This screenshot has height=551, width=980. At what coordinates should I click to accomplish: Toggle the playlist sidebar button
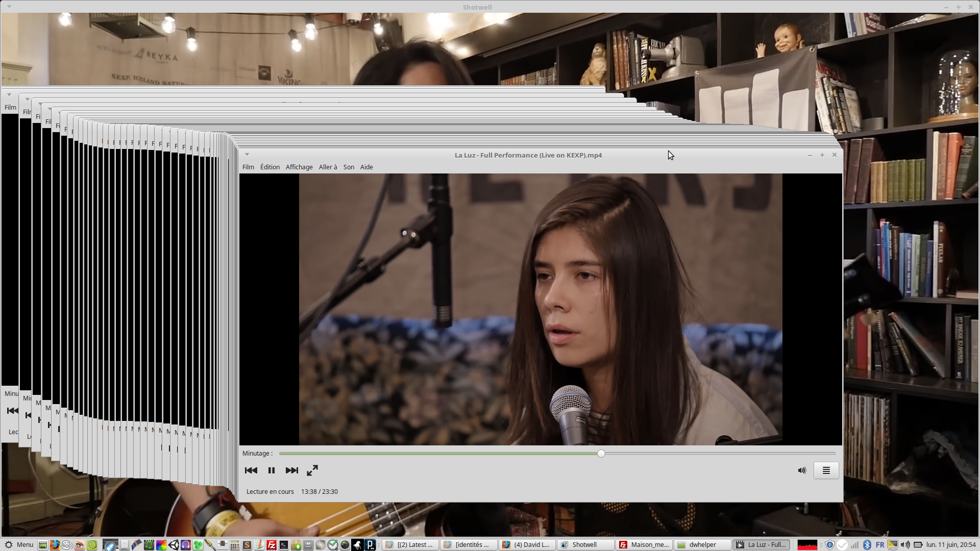(x=826, y=470)
